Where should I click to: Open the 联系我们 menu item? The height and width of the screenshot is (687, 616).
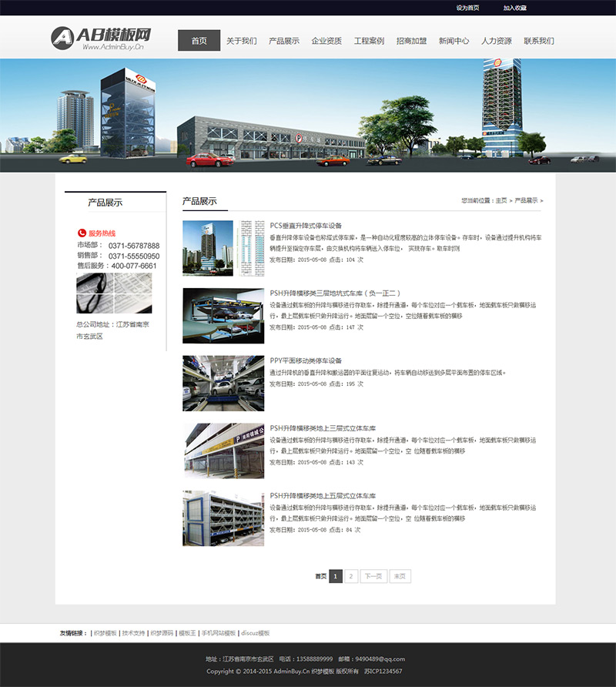pyautogui.click(x=539, y=41)
